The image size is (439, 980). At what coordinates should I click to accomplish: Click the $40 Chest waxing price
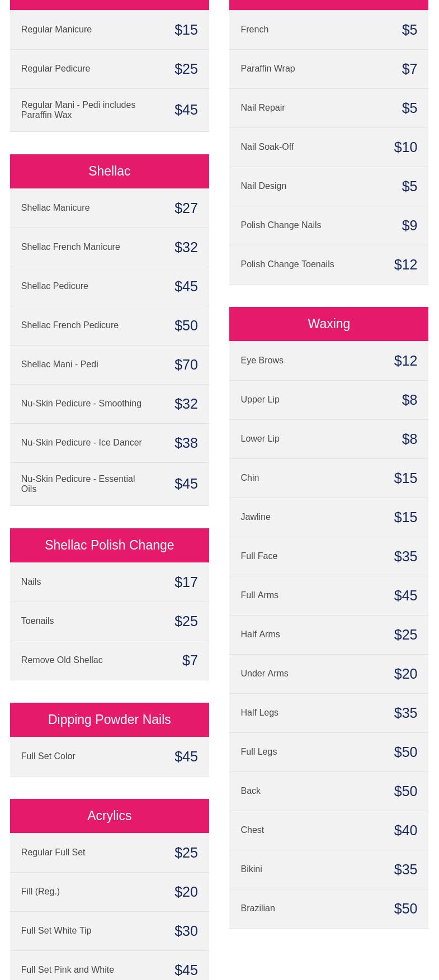405,830
